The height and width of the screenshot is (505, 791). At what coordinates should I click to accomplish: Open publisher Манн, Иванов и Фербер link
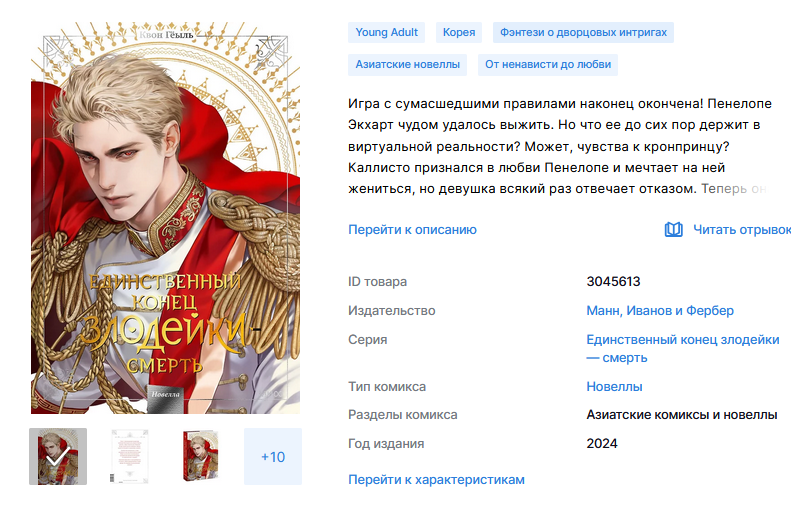(x=660, y=311)
